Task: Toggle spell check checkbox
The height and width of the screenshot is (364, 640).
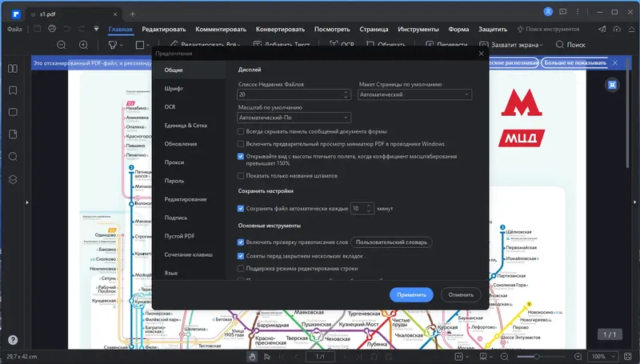Action: click(x=241, y=242)
